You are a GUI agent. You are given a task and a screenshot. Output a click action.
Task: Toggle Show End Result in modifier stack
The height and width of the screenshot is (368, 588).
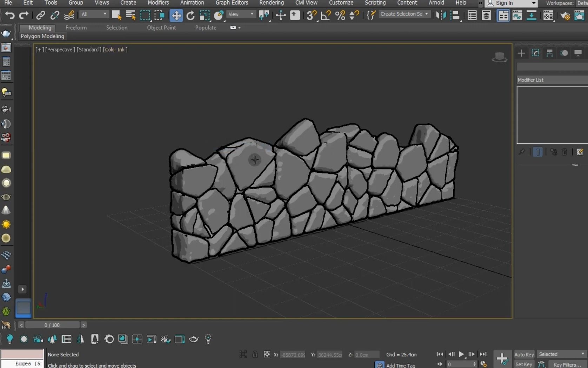(537, 152)
